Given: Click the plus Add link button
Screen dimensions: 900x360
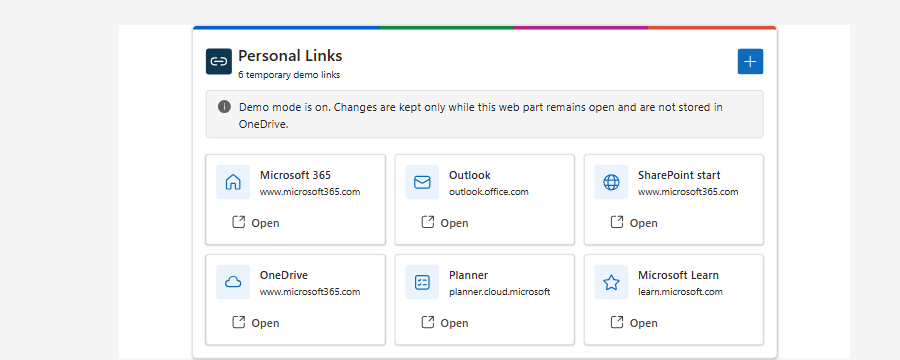Looking at the screenshot, I should 750,61.
